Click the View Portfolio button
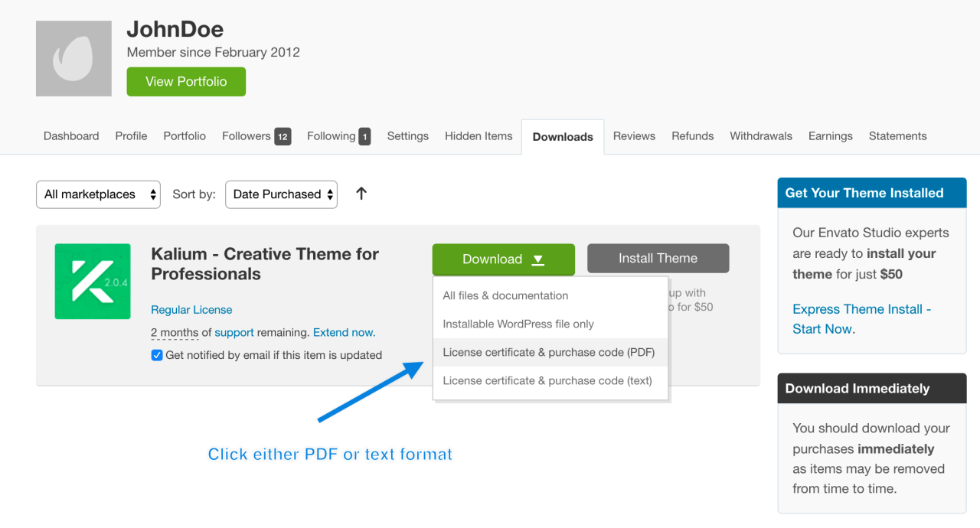Screen dimensions: 980x528 [x=186, y=81]
